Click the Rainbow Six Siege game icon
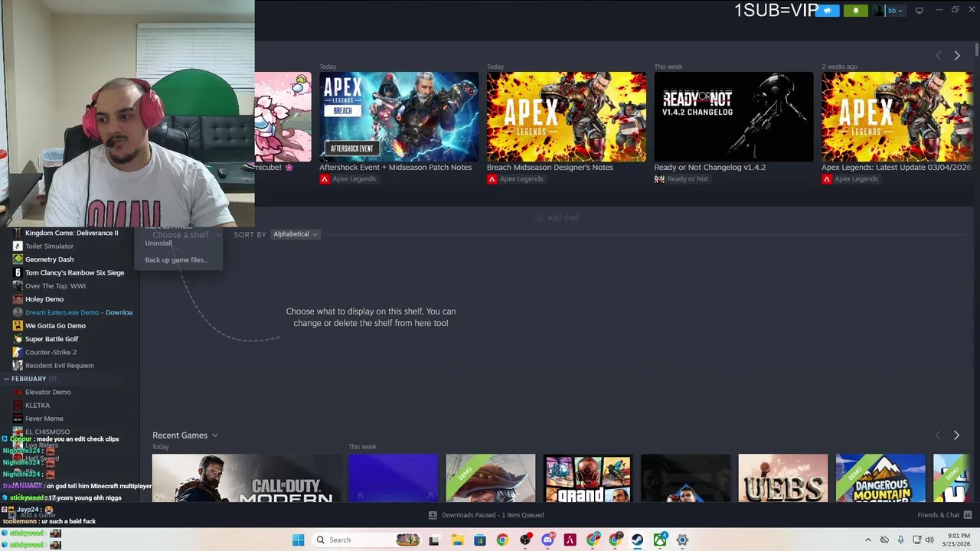Viewport: 980px width, 551px height. pyautogui.click(x=18, y=272)
